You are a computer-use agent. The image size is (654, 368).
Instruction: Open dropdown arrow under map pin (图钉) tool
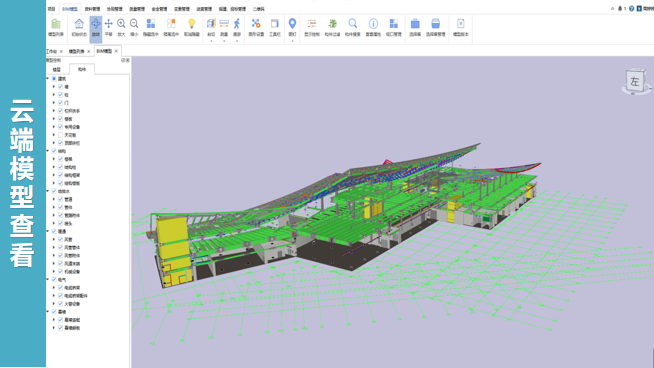[292, 41]
